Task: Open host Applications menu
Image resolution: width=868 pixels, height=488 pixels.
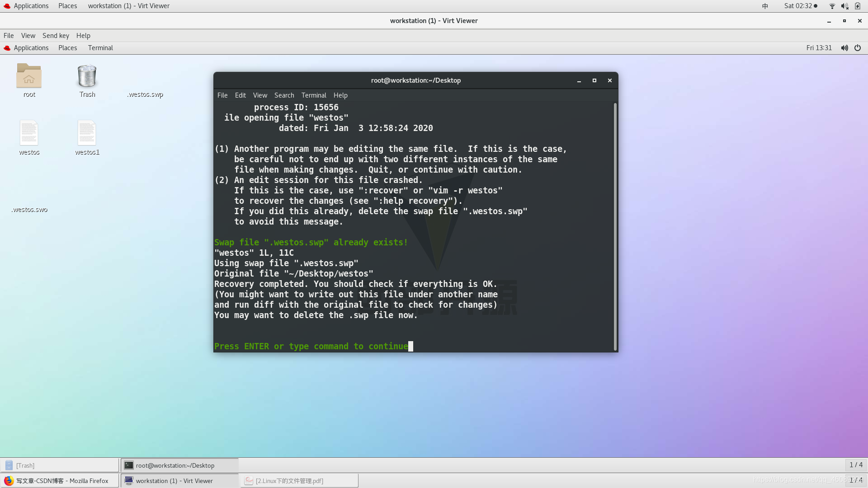Action: [31, 6]
